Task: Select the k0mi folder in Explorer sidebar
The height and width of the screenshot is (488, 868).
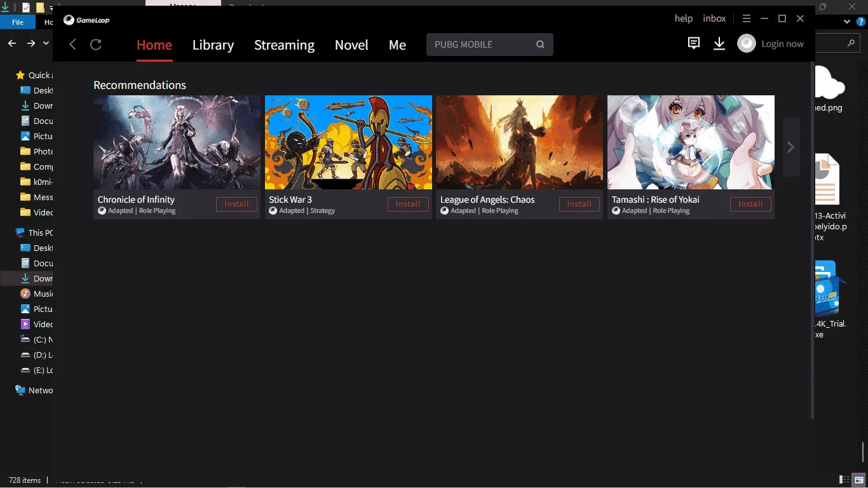Action: pos(37,182)
